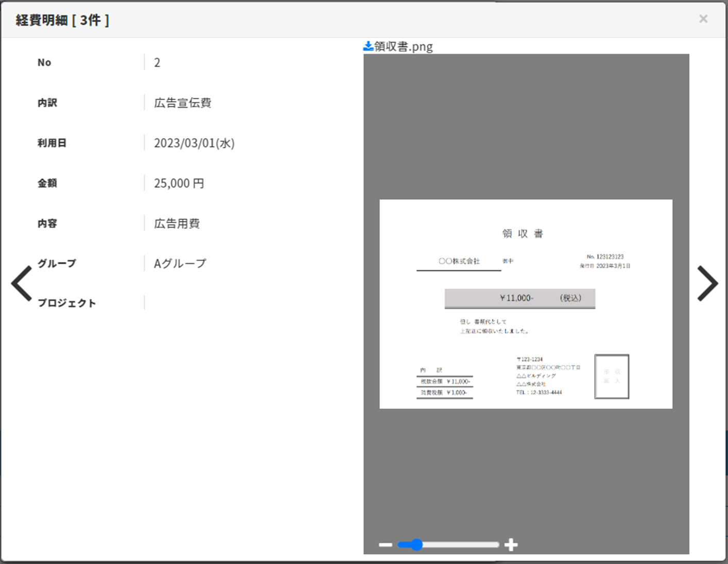Viewport: 728px width, 564px height.
Task: Zoom out the receipt with the minus icon
Action: (386, 545)
